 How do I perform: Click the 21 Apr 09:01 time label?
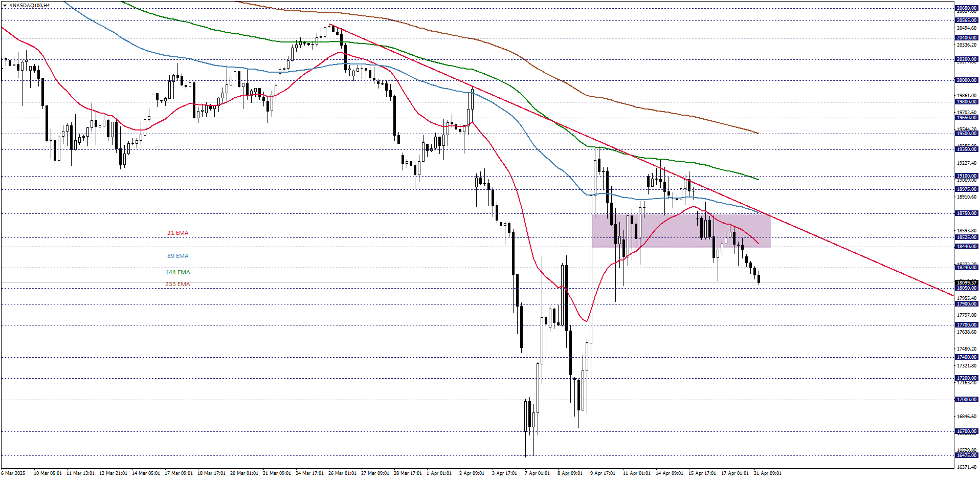click(768, 473)
